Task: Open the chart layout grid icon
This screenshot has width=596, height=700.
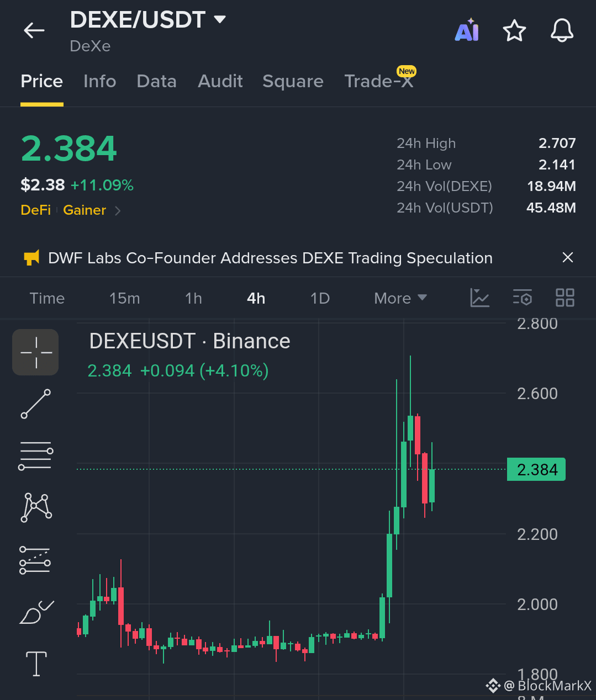Action: click(565, 298)
